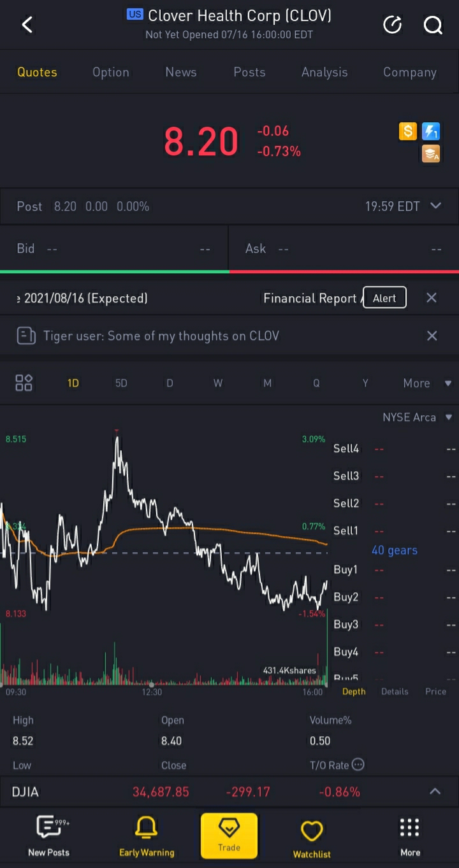Switch to the Option tab
Screen dimensions: 459x868
point(111,72)
